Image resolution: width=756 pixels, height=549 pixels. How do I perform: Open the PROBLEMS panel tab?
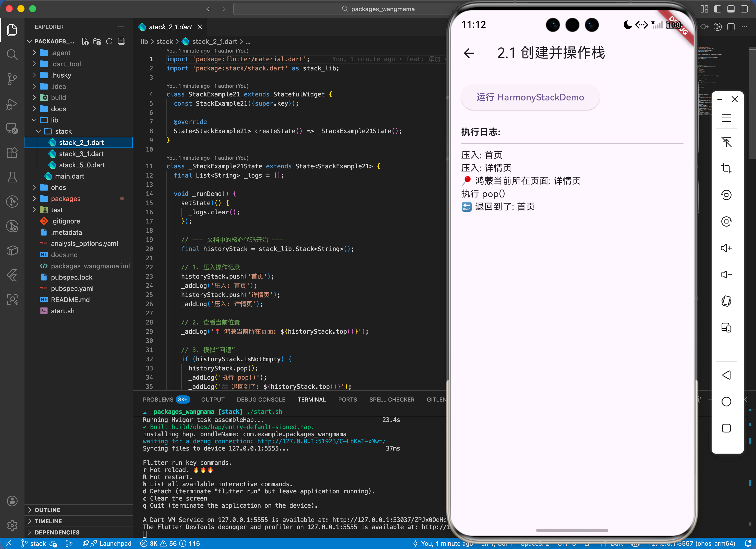coord(158,400)
